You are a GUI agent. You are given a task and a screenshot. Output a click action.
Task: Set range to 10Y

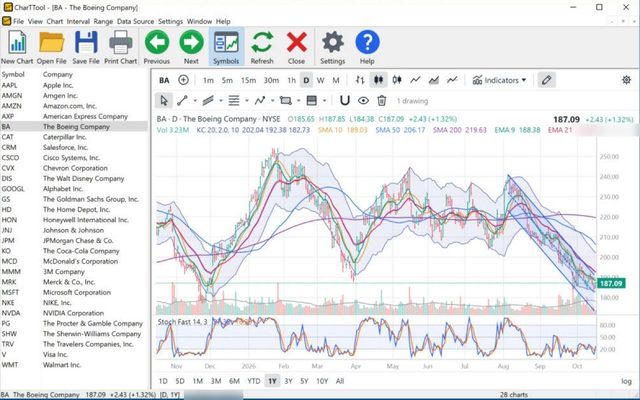[x=322, y=381]
